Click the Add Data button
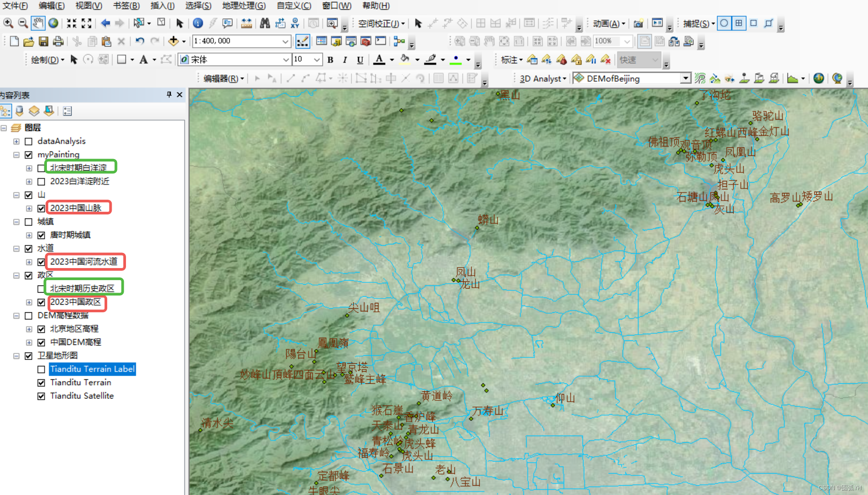 tap(174, 41)
